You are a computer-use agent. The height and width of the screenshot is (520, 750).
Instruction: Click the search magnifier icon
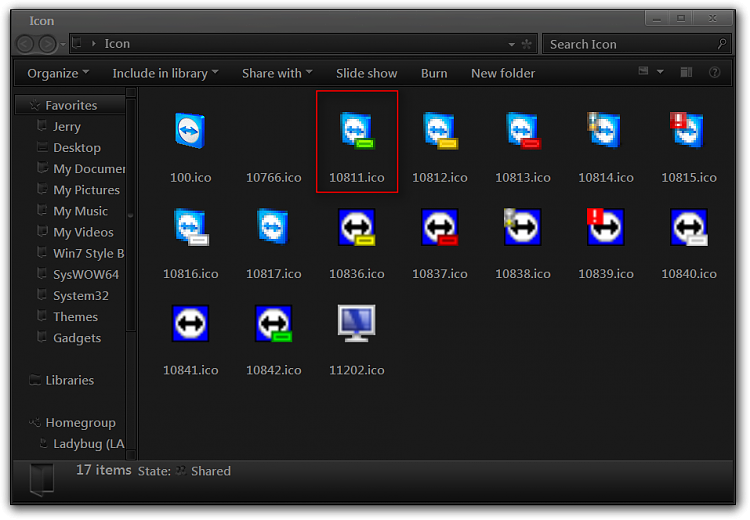pyautogui.click(x=722, y=44)
